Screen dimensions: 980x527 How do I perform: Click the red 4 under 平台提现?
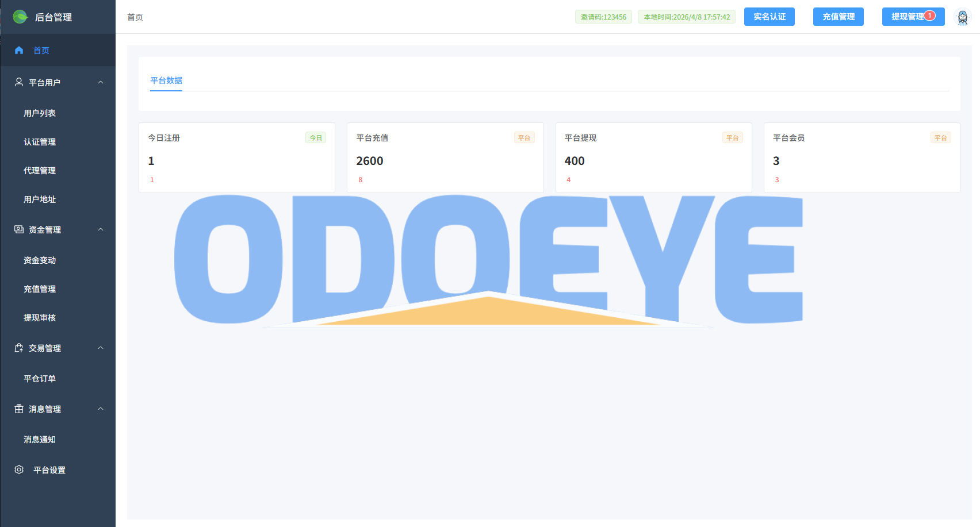[569, 180]
